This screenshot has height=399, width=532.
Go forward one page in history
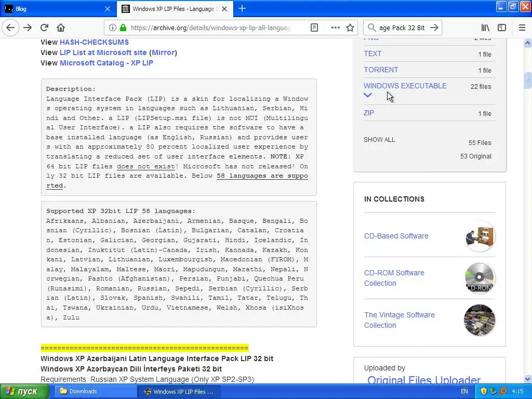pyautogui.click(x=28, y=28)
